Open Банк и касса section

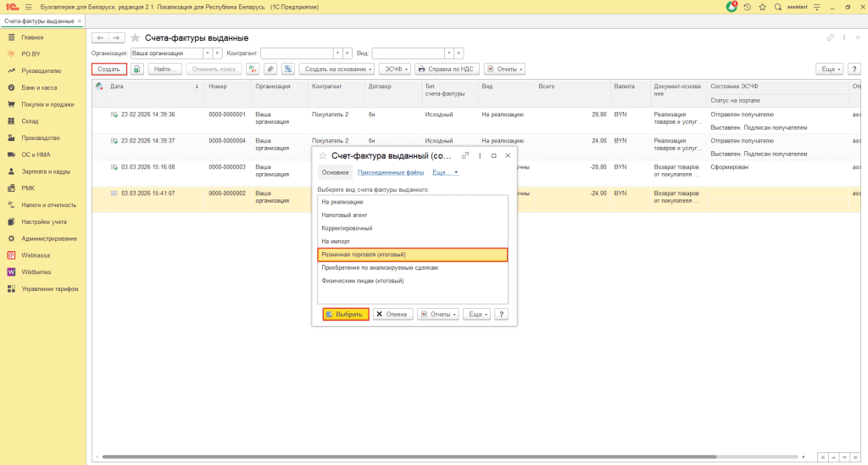(39, 87)
